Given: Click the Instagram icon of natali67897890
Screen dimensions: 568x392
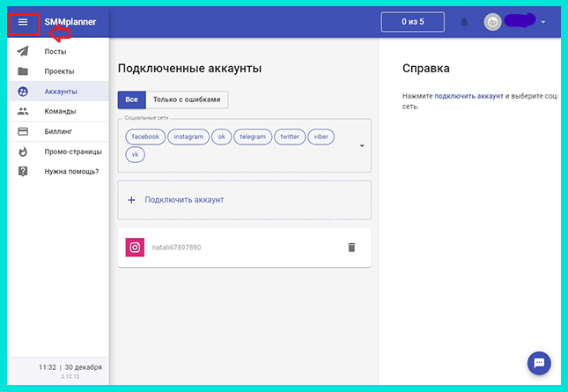Looking at the screenshot, I should (x=135, y=247).
